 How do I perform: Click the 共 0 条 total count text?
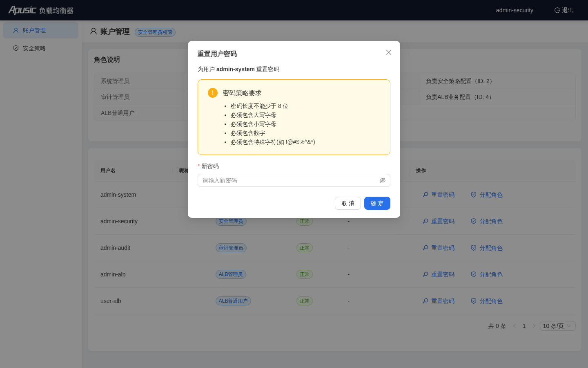point(497,326)
